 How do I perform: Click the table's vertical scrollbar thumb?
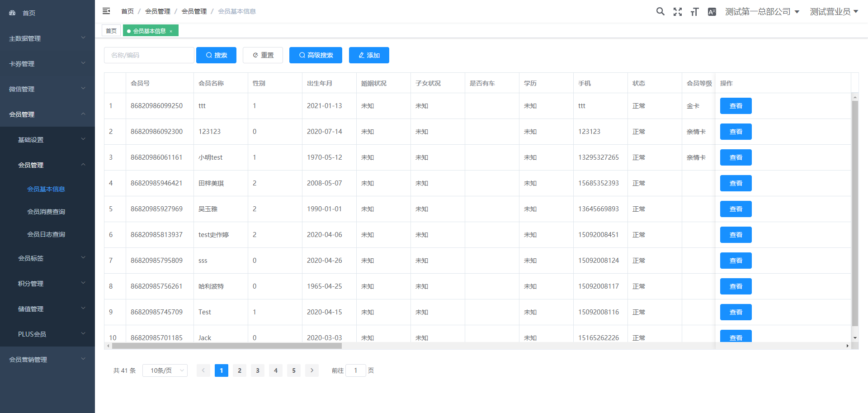tap(855, 213)
